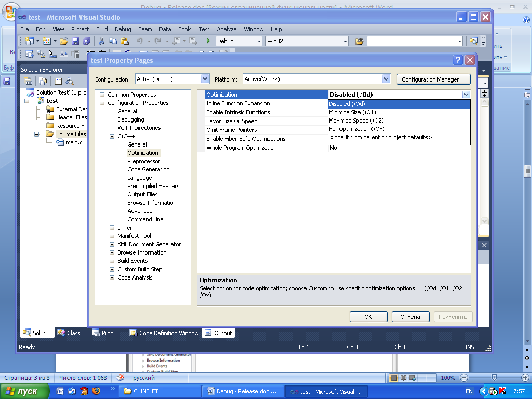Click Whole Program Optimization property row
This screenshot has height=399, width=532.
(334, 148)
